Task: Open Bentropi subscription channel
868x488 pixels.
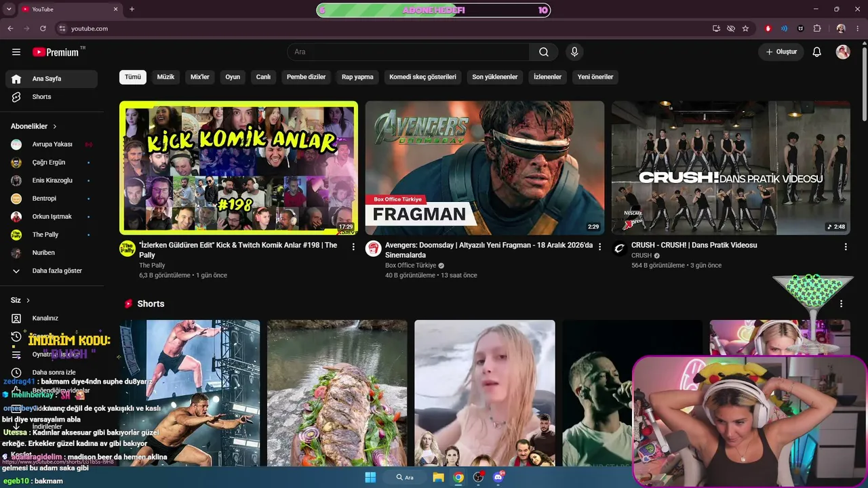Action: click(52, 199)
